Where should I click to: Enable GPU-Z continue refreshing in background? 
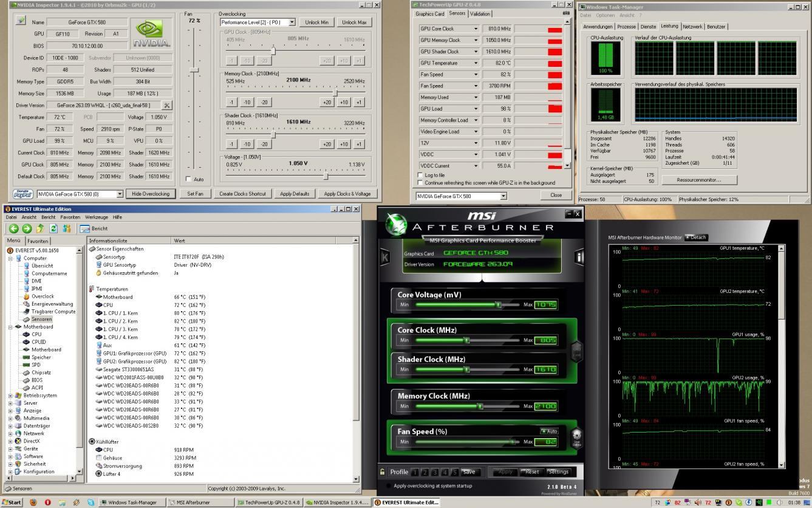(420, 182)
